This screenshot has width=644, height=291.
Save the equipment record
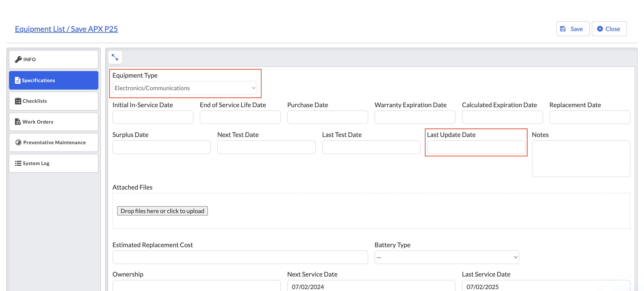pos(573,29)
